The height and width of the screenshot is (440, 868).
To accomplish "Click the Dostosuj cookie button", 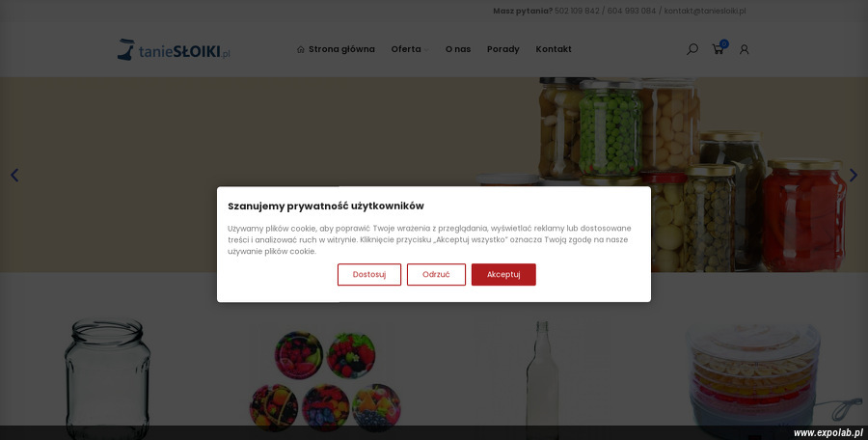I will 369,274.
